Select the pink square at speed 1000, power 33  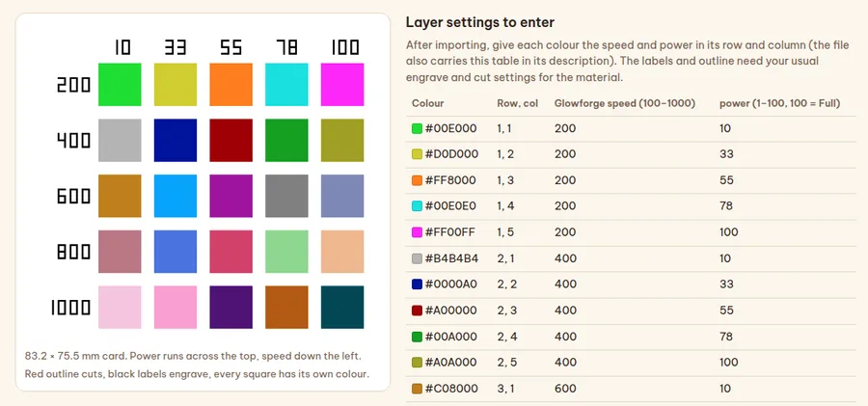(x=176, y=307)
